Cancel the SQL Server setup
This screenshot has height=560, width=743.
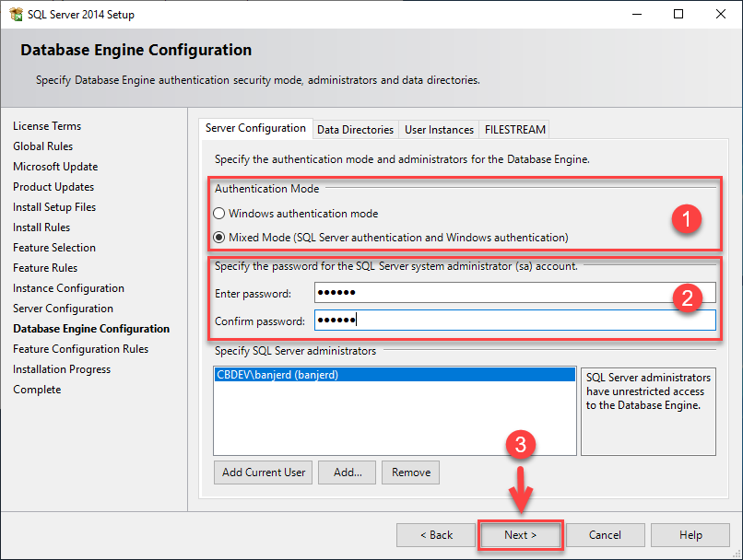click(x=605, y=535)
